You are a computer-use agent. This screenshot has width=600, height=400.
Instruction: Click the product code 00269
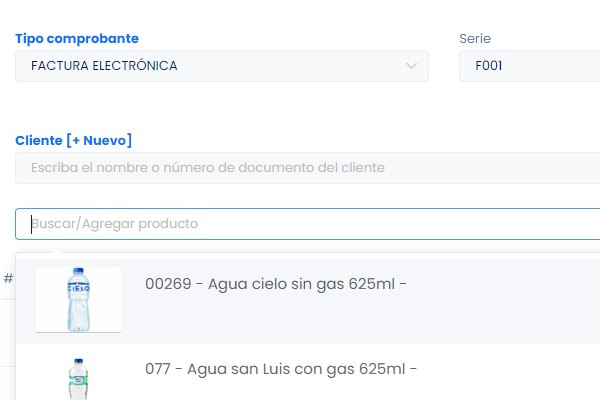pos(166,284)
